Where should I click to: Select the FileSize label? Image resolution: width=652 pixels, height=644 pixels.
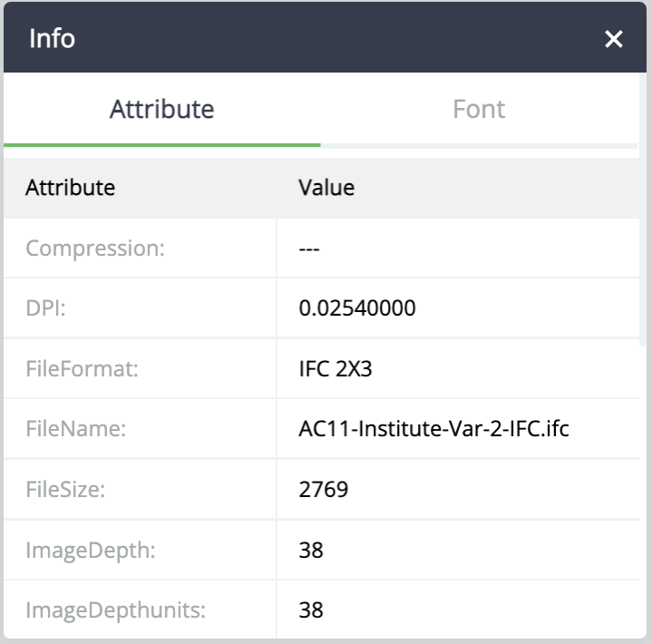(x=65, y=489)
